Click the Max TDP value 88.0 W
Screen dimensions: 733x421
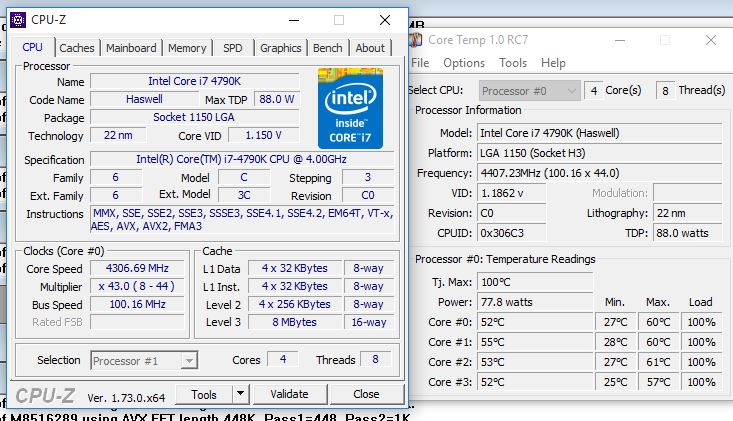[x=276, y=99]
